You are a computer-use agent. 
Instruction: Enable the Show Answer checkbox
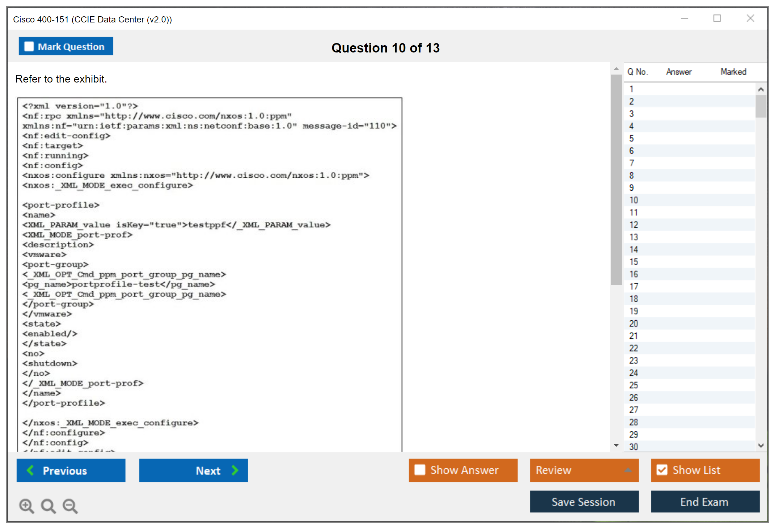(x=420, y=470)
